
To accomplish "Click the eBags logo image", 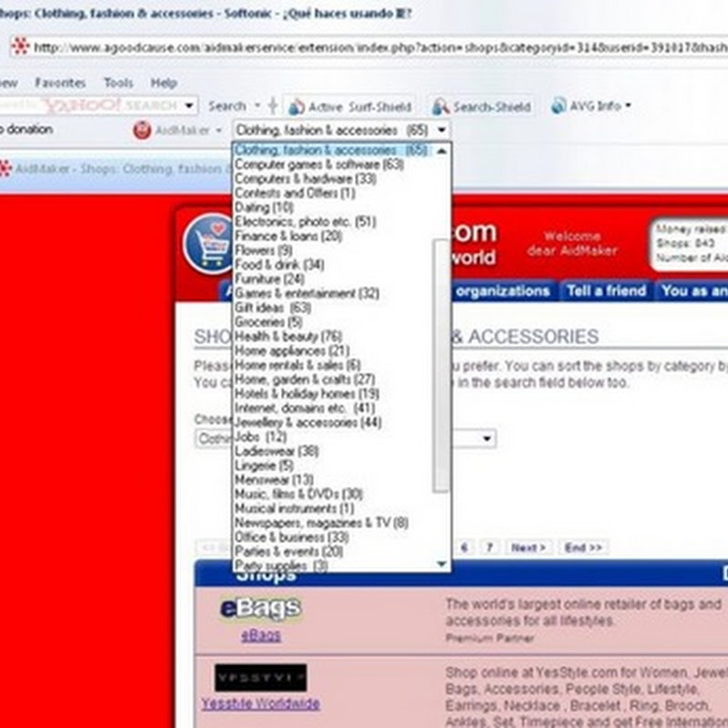I will point(260,608).
